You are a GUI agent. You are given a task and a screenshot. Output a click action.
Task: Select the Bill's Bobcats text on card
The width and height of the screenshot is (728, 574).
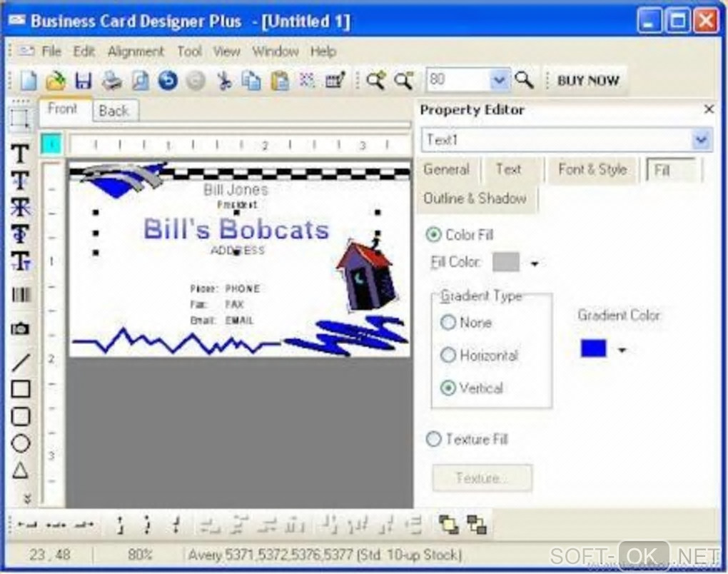coord(236,229)
